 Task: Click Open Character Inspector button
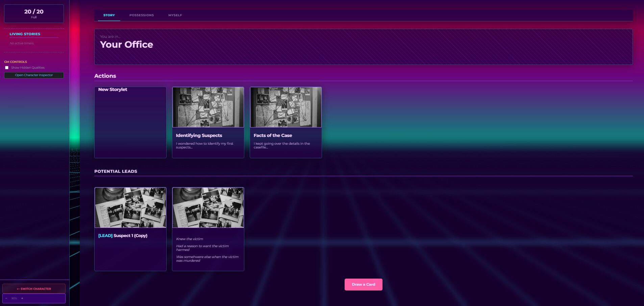pyautogui.click(x=34, y=75)
